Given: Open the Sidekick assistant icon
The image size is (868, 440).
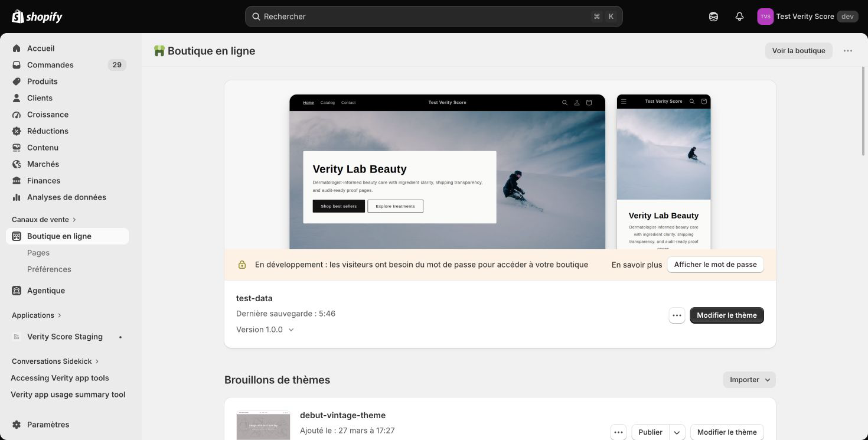Looking at the screenshot, I should tap(713, 17).
